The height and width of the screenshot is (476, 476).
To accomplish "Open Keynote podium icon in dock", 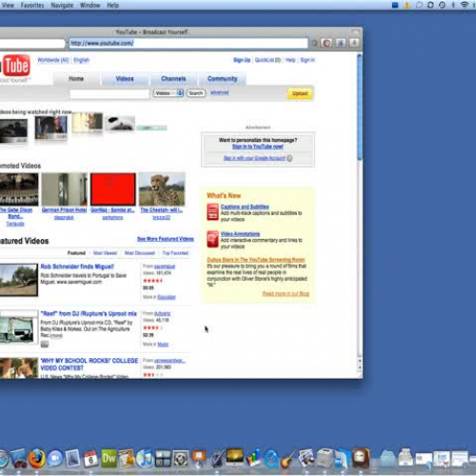I will [x=199, y=459].
